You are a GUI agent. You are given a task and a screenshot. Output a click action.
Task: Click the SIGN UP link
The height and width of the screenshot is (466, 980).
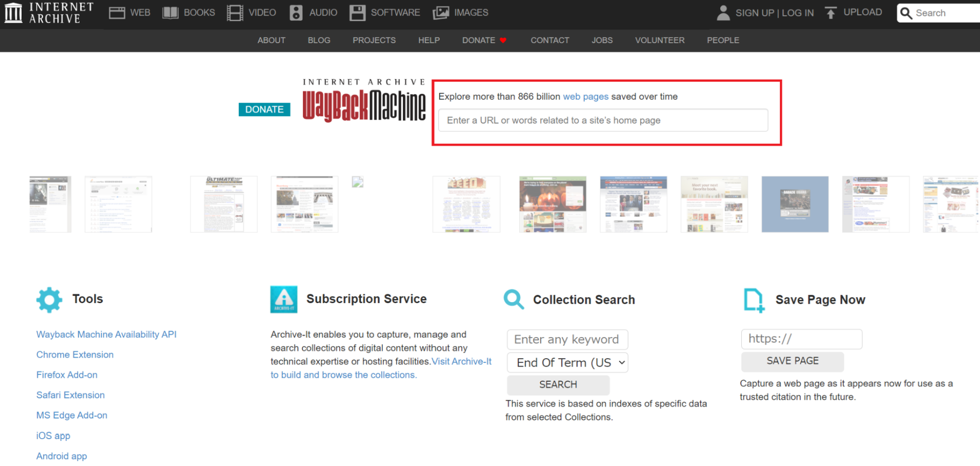(754, 13)
